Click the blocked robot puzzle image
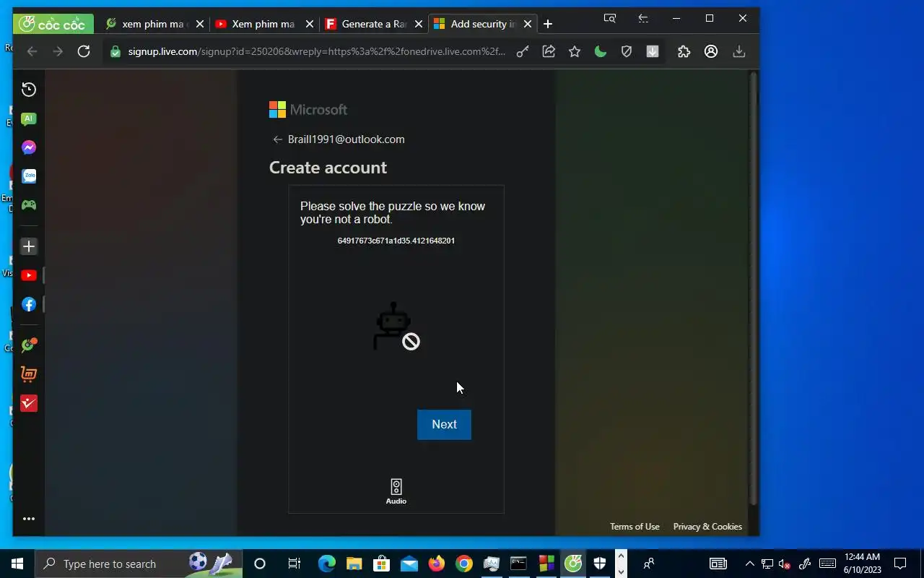The width and height of the screenshot is (924, 578). click(396, 327)
